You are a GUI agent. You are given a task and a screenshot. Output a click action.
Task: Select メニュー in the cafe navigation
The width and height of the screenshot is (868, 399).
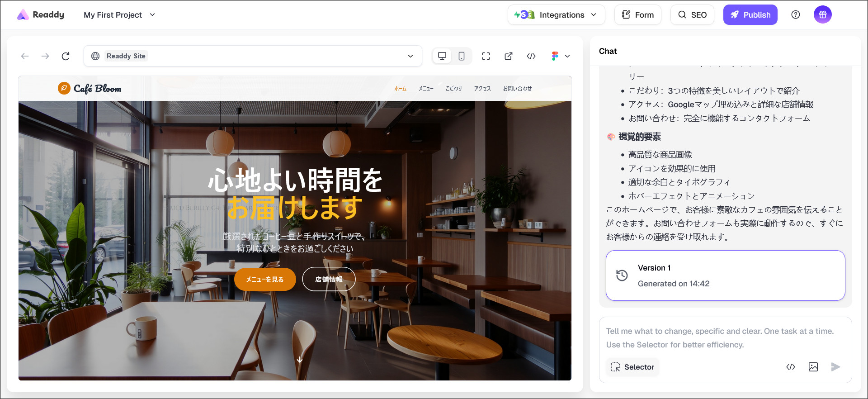(x=426, y=89)
